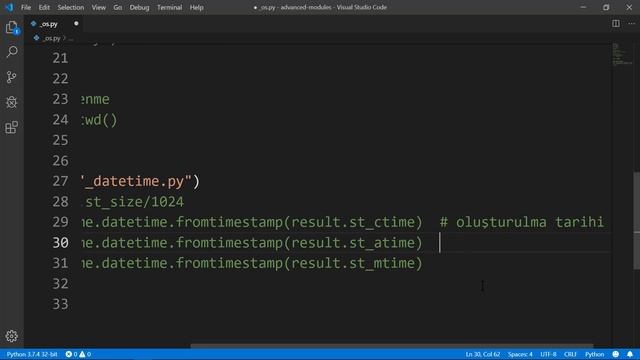Select the Python language mode
The image size is (640, 360).
[594, 354]
